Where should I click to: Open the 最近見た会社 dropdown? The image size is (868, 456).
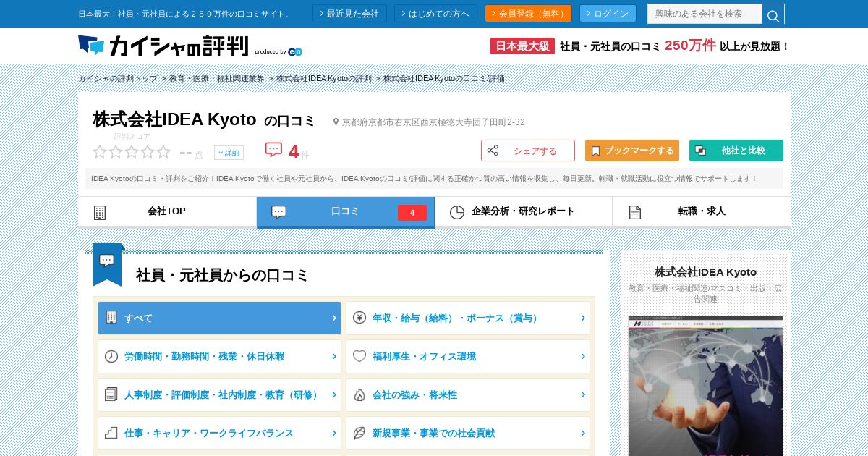pos(349,14)
